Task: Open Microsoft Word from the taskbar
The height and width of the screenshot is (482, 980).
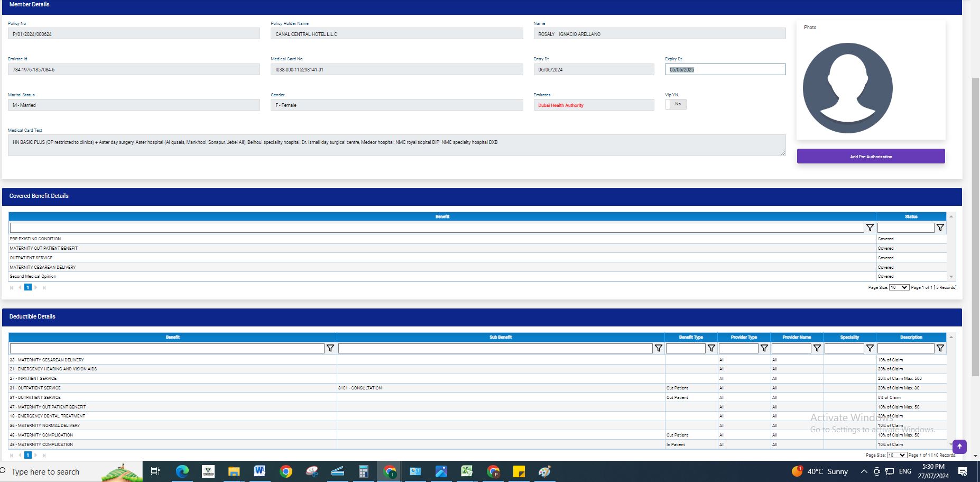Action: [x=260, y=471]
